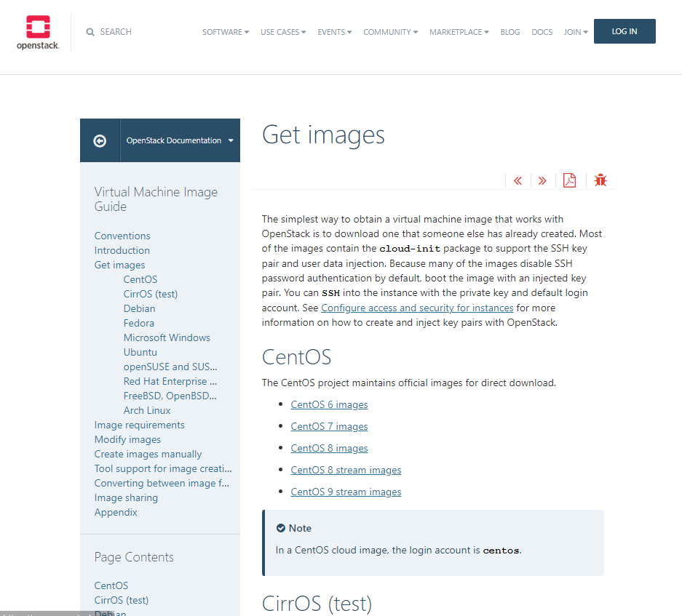Open CentOS 8 stream images link
Viewport: 682px width, 616px height.
click(x=346, y=470)
